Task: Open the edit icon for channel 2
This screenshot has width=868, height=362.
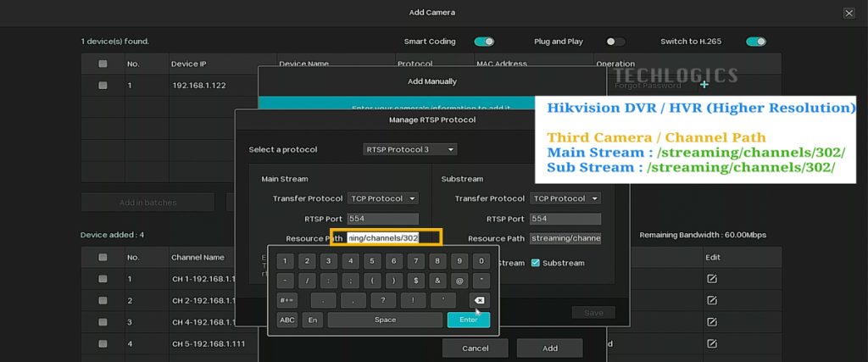Action: point(712,300)
